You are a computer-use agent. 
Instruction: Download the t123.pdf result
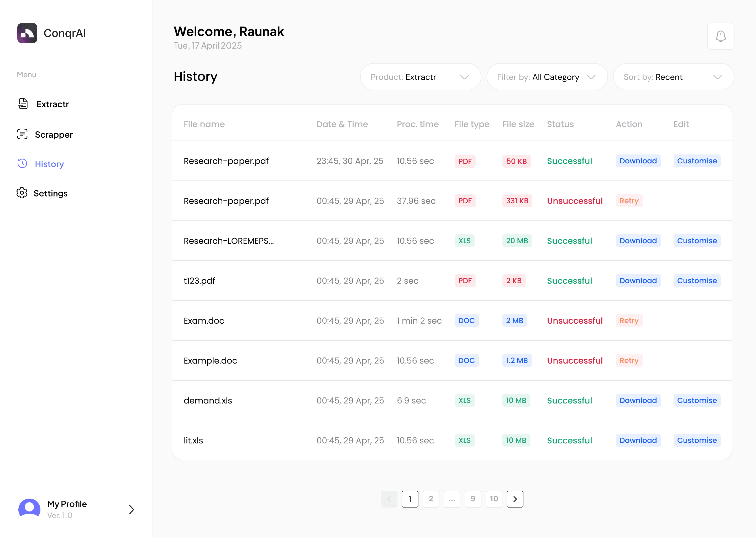(x=638, y=281)
